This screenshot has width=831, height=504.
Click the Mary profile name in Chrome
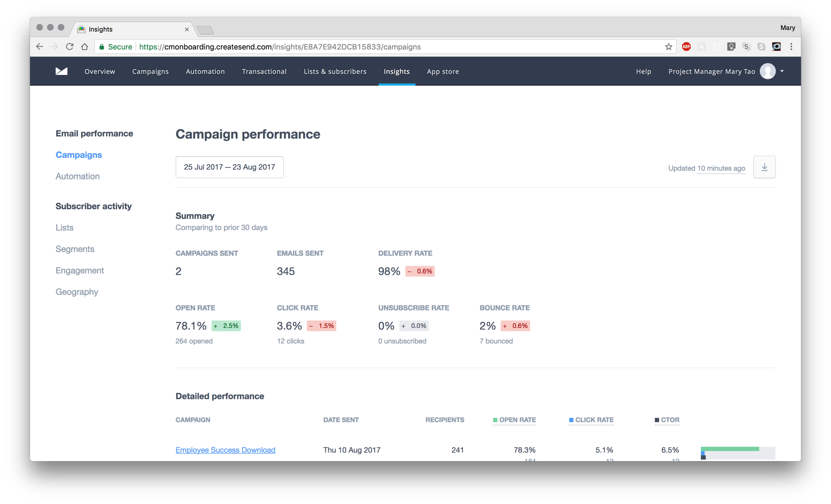(787, 28)
